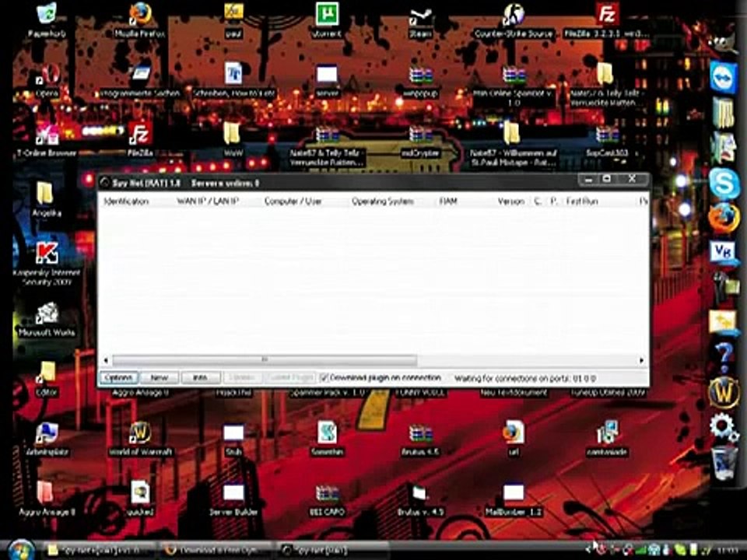
Task: Click the help question mark dock icon
Action: (x=724, y=357)
